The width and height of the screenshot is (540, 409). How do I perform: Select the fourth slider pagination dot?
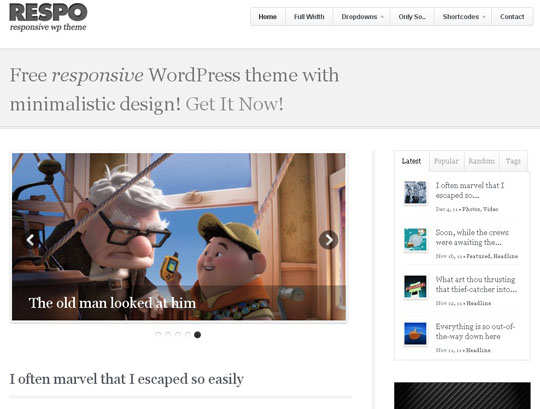coord(188,334)
